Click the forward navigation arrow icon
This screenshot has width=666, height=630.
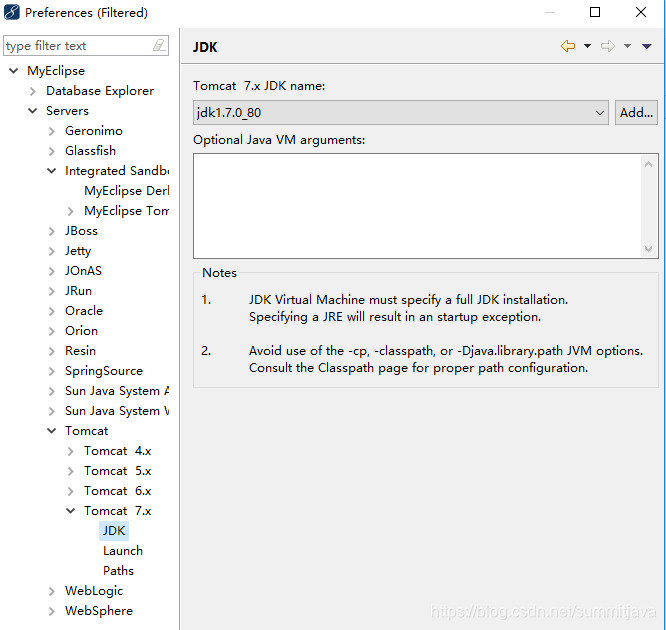608,46
